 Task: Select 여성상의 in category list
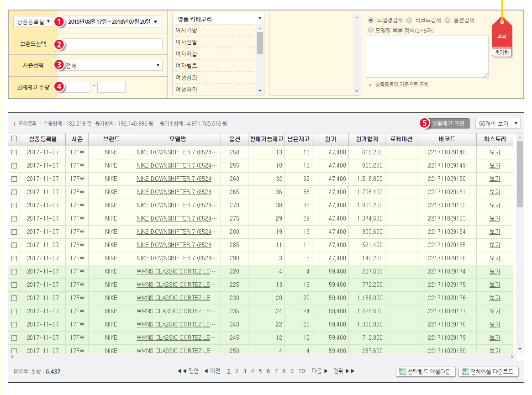[215, 78]
